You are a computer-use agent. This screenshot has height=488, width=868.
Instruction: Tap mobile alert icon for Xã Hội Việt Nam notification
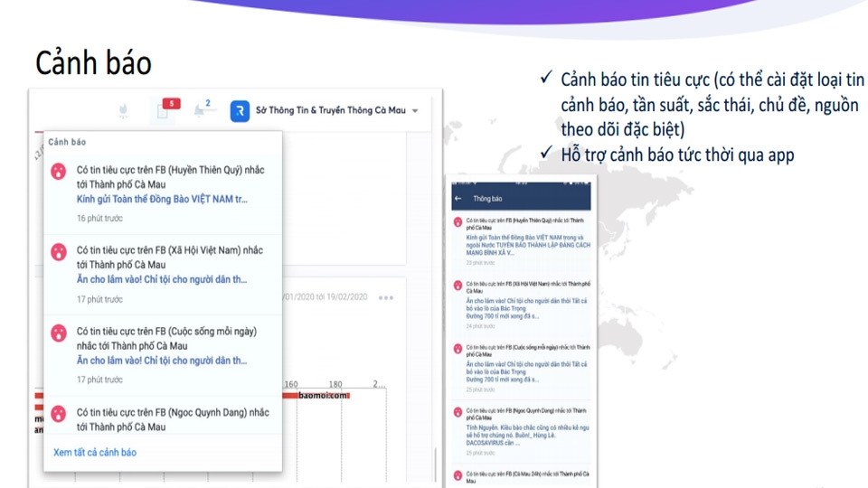tap(458, 286)
